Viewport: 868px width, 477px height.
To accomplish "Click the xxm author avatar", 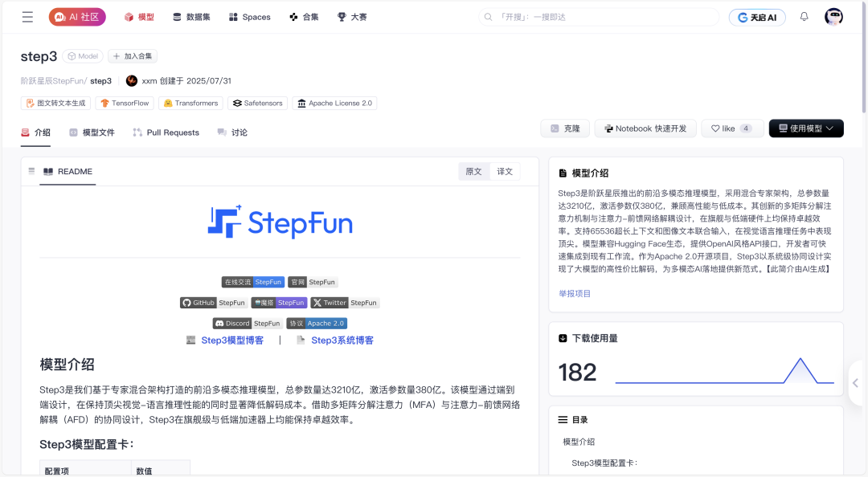I will click(132, 81).
